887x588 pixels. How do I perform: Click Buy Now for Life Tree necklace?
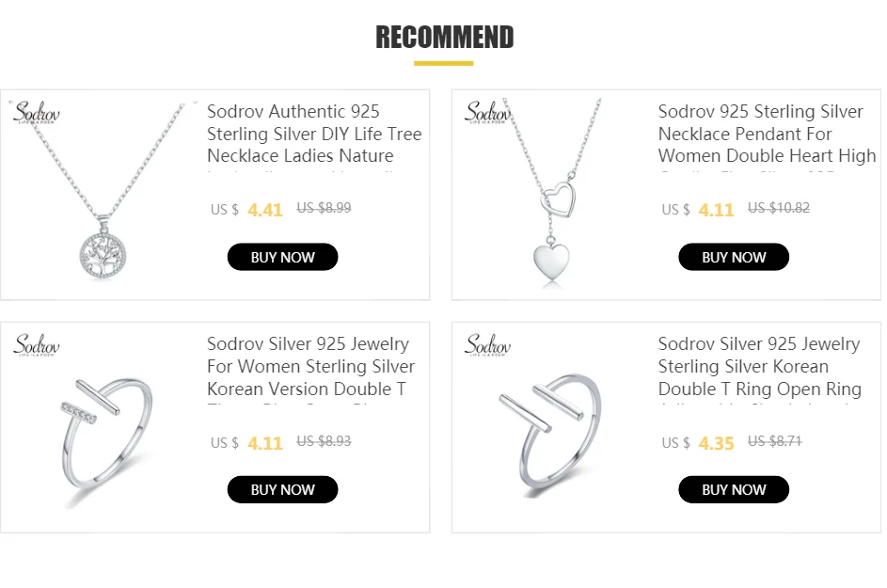[282, 257]
